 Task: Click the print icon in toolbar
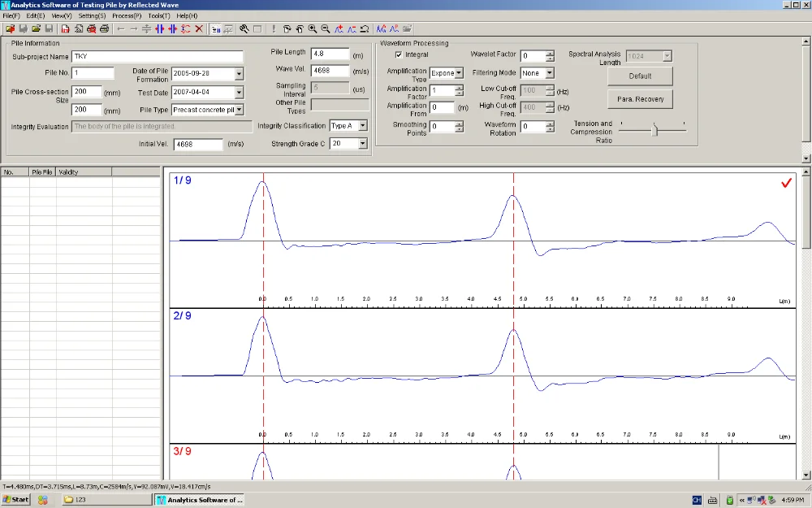click(104, 29)
